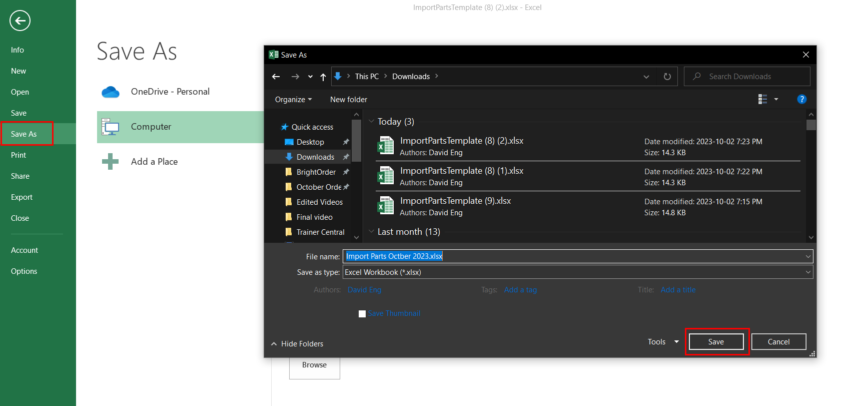Click the search magnifier icon

coord(696,77)
